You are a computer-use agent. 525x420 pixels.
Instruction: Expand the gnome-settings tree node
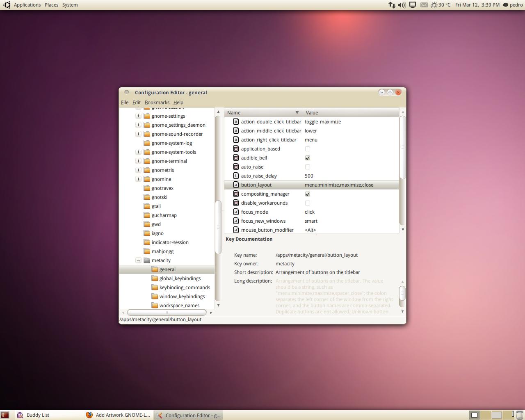coord(138,116)
